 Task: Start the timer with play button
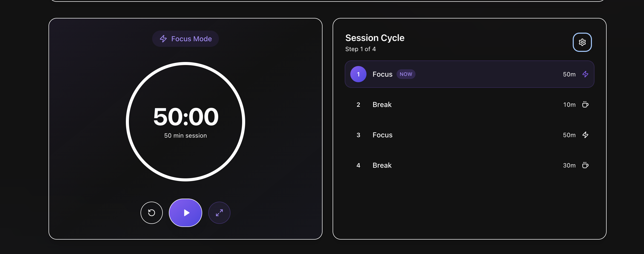pyautogui.click(x=186, y=213)
